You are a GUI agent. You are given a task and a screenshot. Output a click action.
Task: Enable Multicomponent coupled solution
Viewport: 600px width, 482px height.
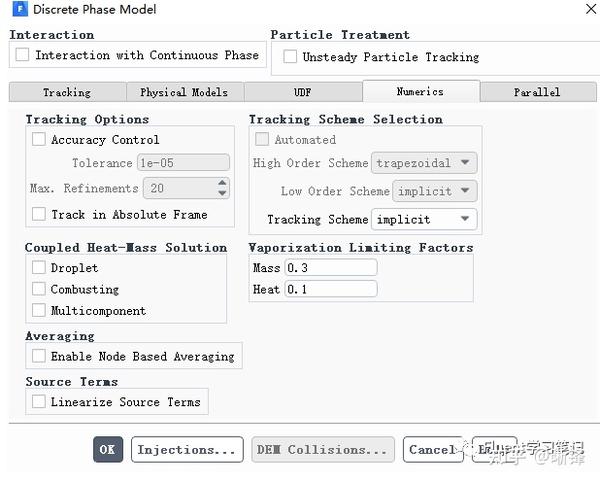[39, 310]
